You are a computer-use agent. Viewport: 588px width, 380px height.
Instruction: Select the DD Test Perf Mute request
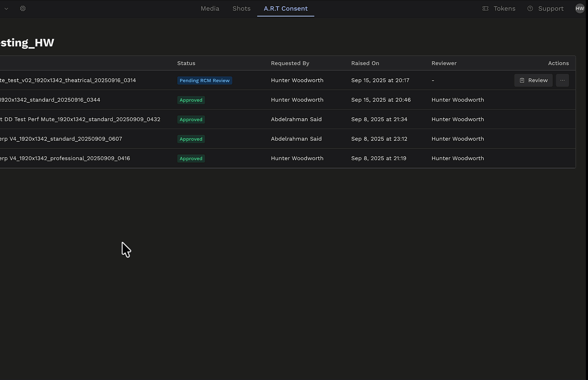(x=80, y=119)
